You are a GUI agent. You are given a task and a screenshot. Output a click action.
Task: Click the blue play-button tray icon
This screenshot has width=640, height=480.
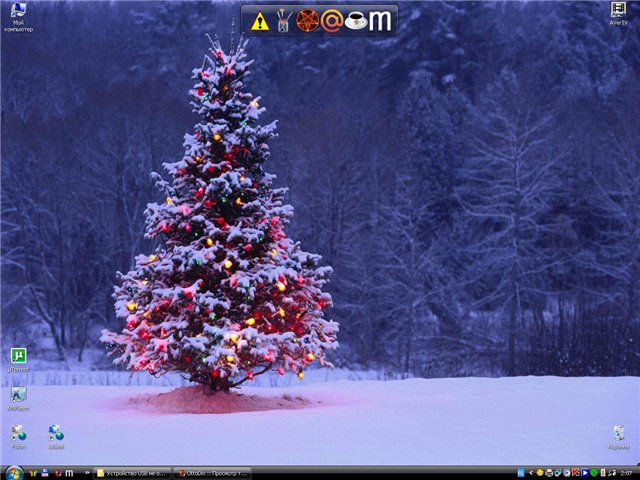(x=585, y=473)
